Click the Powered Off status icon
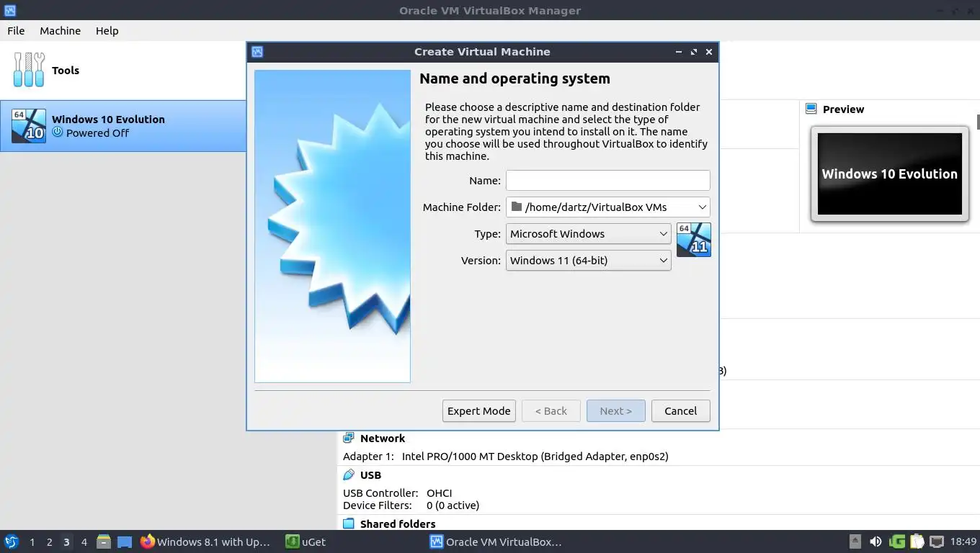Screen dimensions: 980x553 point(58,132)
